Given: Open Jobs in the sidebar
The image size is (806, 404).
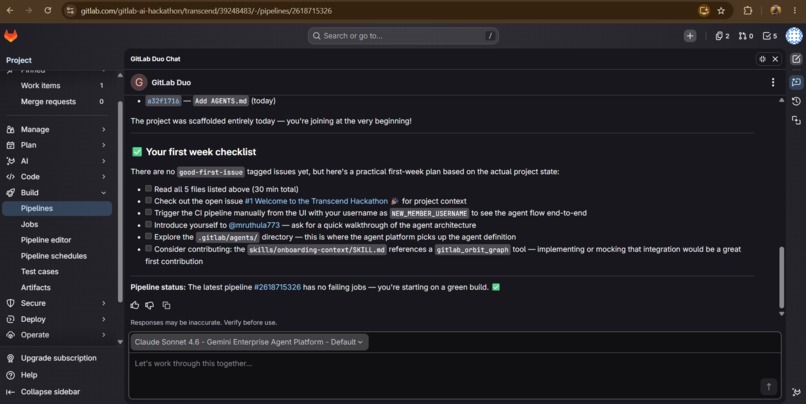Looking at the screenshot, I should click(x=57, y=224).
